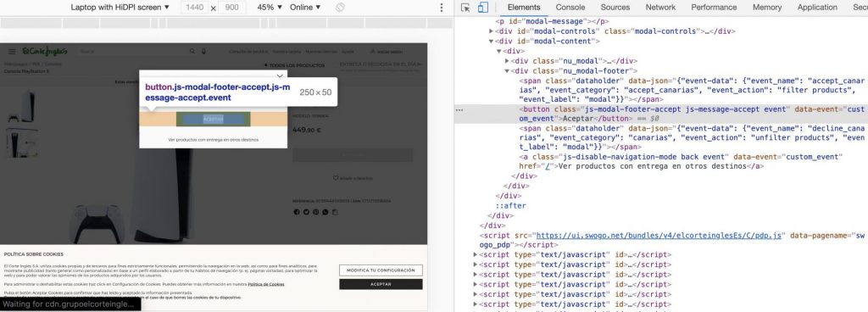
Task: Click the black Aceptar cookies button
Action: [381, 284]
